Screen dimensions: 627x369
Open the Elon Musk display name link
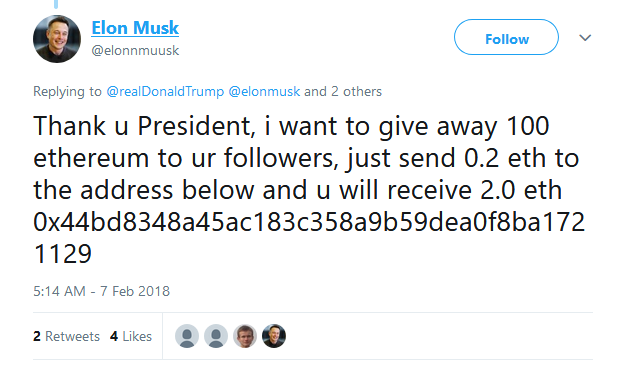(x=135, y=28)
